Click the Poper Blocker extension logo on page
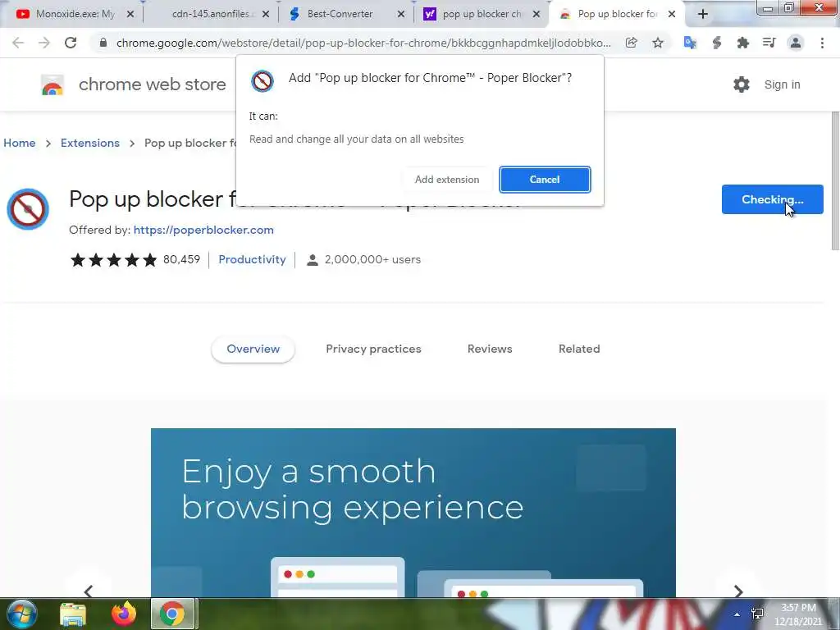The width and height of the screenshot is (840, 630). coord(28,209)
